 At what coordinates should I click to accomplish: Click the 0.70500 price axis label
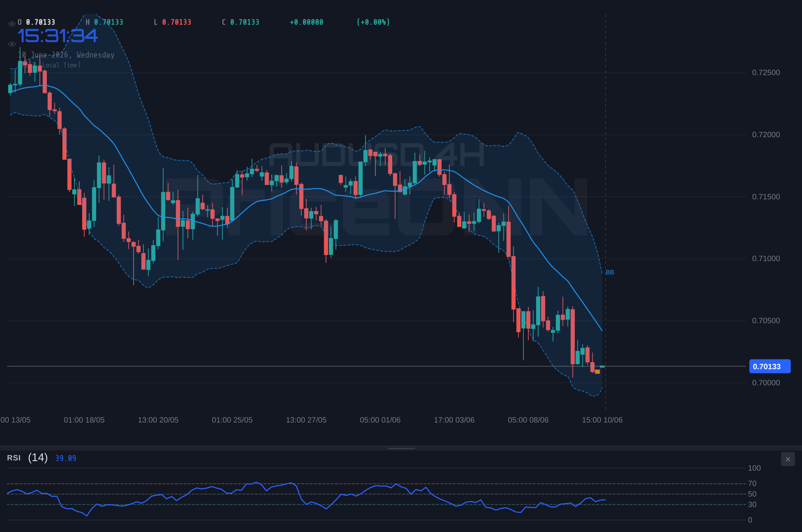[766, 321]
